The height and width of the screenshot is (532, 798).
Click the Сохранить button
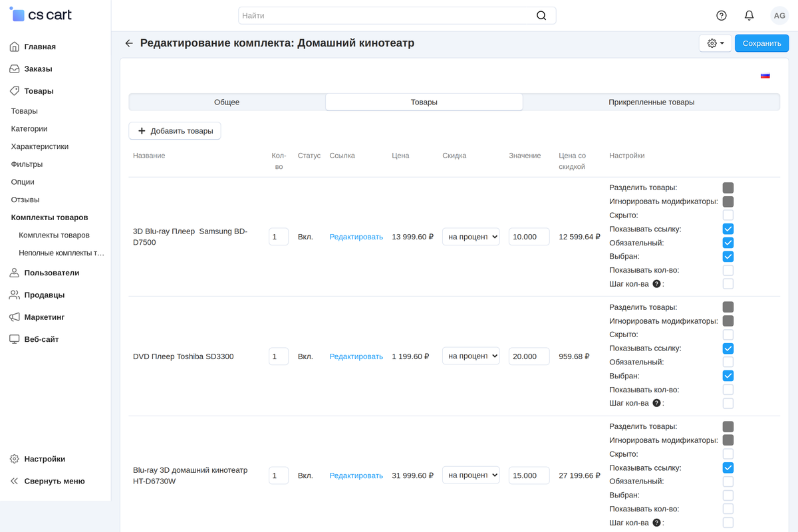point(762,43)
